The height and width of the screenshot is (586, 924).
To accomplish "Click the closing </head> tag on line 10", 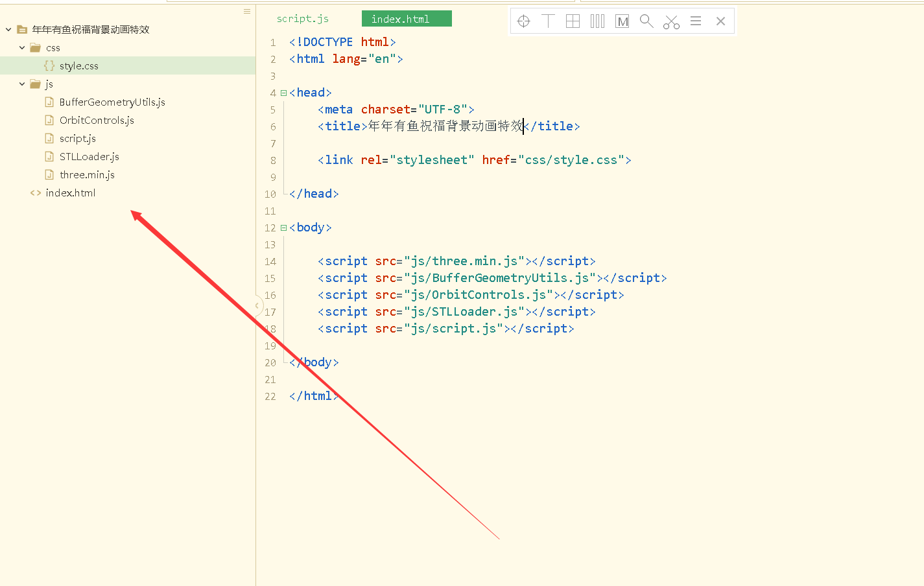I will click(314, 194).
